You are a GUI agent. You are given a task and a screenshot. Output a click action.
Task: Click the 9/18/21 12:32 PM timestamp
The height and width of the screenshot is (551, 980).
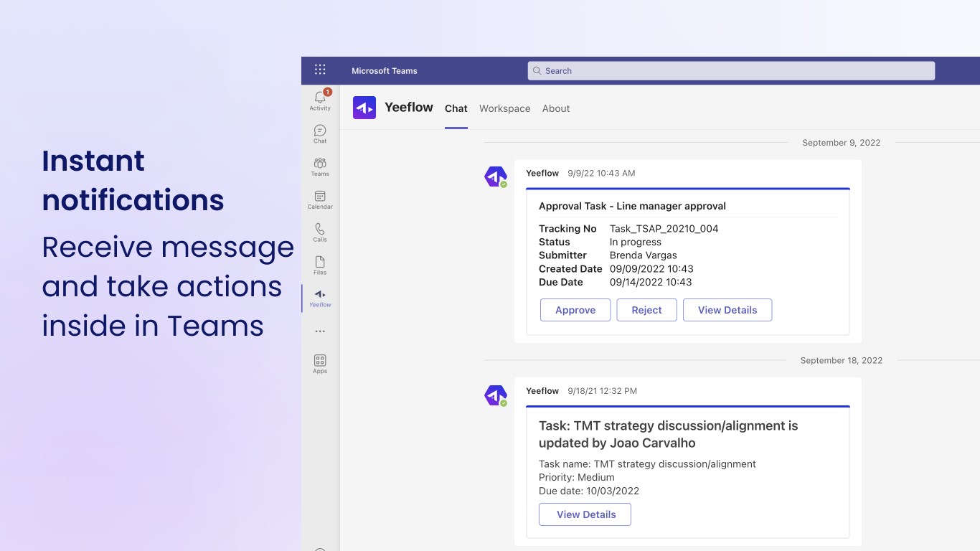pos(602,391)
